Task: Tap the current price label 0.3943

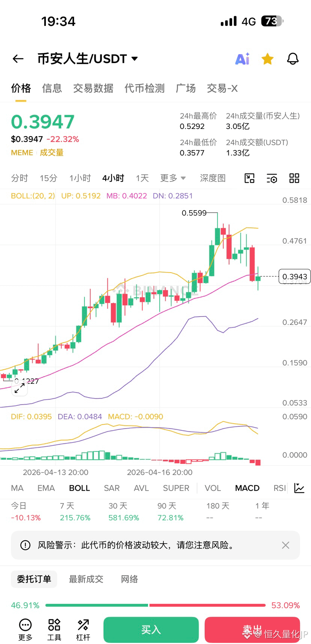Action: pos(294,277)
